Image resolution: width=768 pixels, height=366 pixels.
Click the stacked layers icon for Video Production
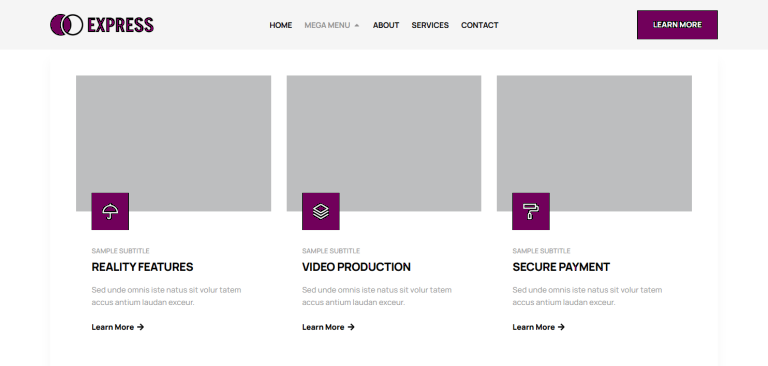[321, 211]
